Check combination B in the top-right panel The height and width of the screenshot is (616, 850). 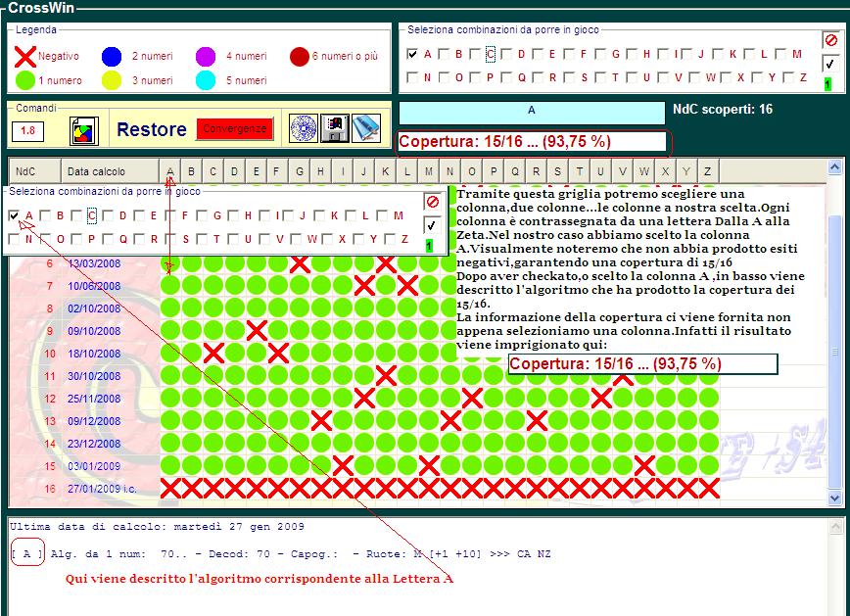(x=444, y=54)
